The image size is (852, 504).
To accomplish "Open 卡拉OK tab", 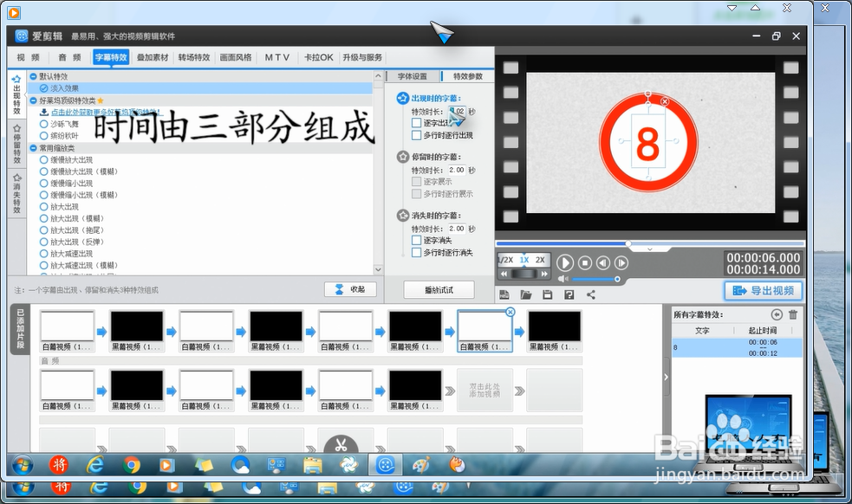I will pos(319,57).
